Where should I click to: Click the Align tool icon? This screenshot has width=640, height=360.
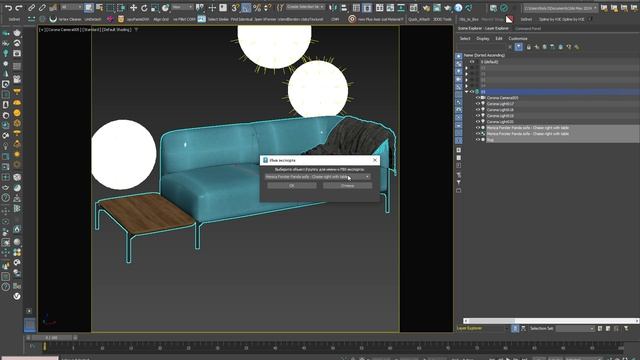click(344, 8)
